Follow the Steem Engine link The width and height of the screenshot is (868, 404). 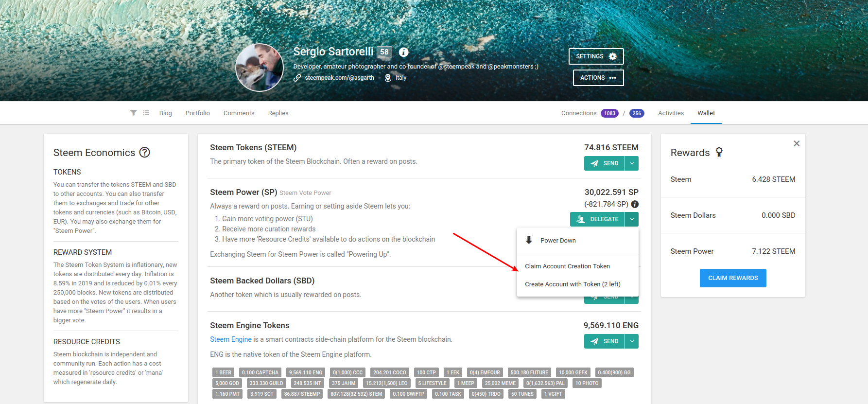[230, 339]
